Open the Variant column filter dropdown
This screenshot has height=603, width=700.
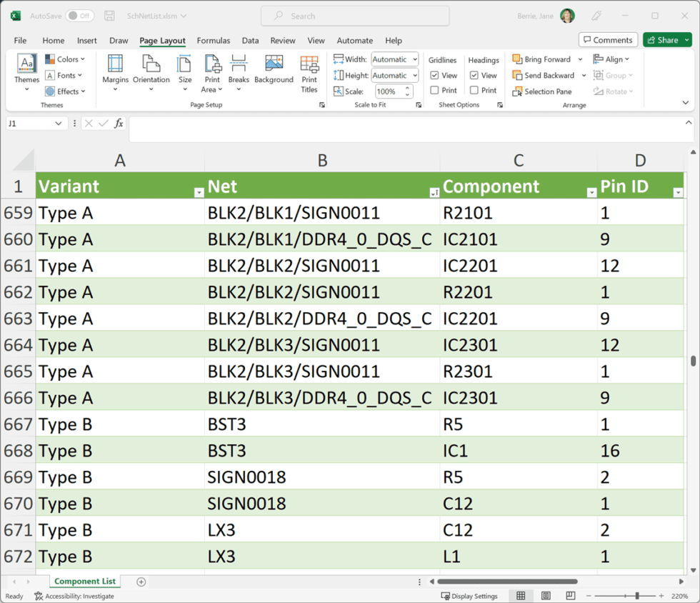pyautogui.click(x=199, y=191)
